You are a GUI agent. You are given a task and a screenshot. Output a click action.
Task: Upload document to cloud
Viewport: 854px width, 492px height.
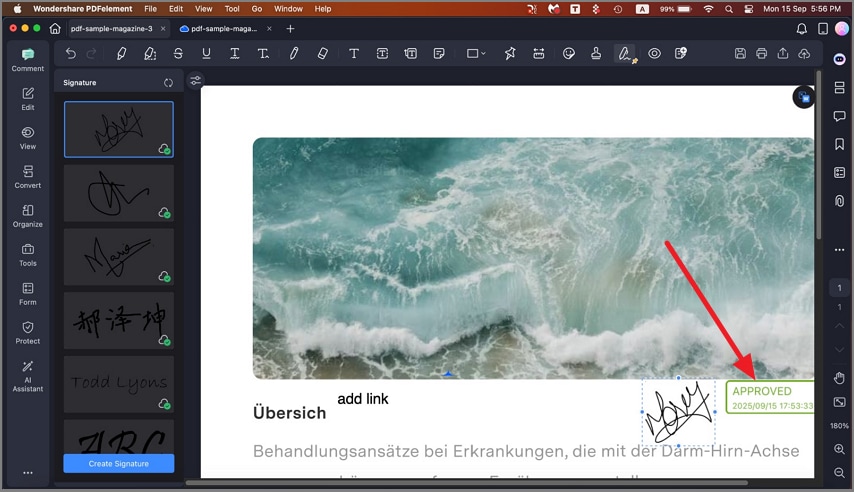pos(804,53)
